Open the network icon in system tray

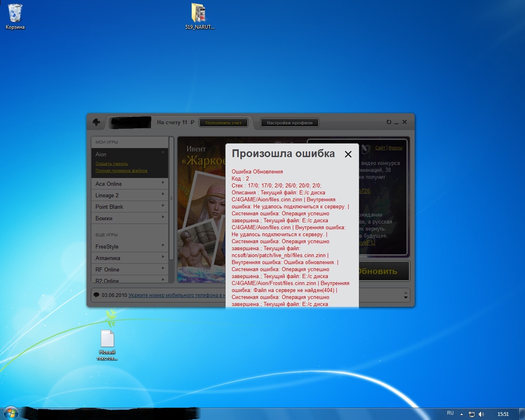pyautogui.click(x=472, y=414)
